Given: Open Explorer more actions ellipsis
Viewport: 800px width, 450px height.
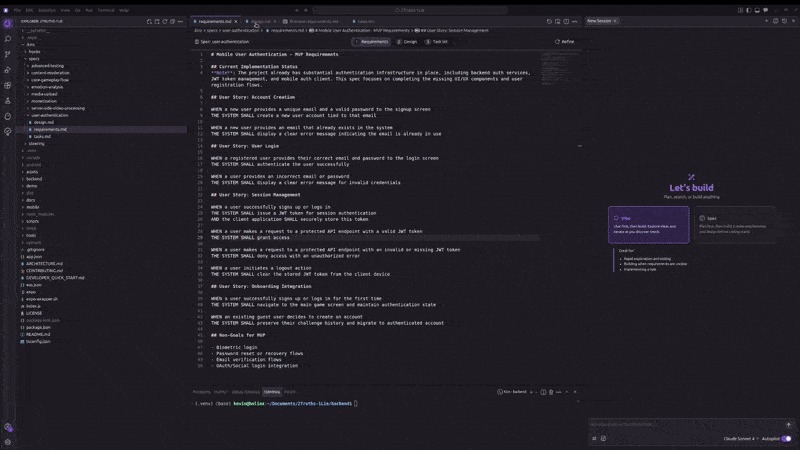Looking at the screenshot, I should click(180, 21).
